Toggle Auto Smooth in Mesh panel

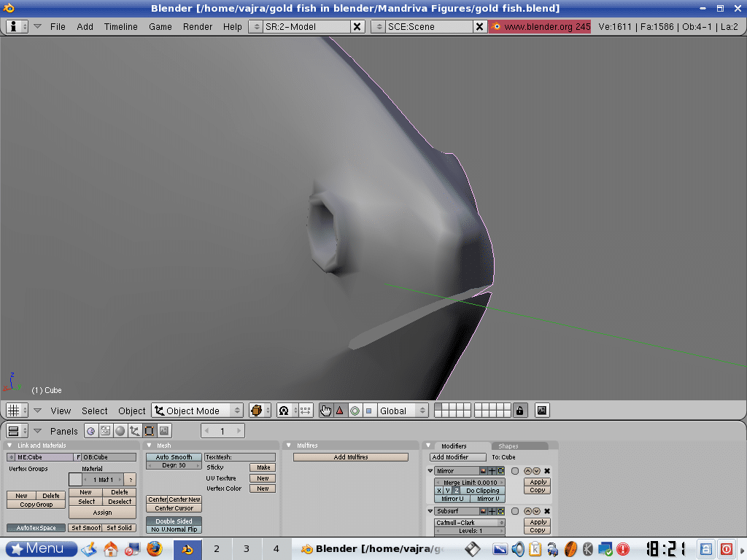[x=174, y=457]
